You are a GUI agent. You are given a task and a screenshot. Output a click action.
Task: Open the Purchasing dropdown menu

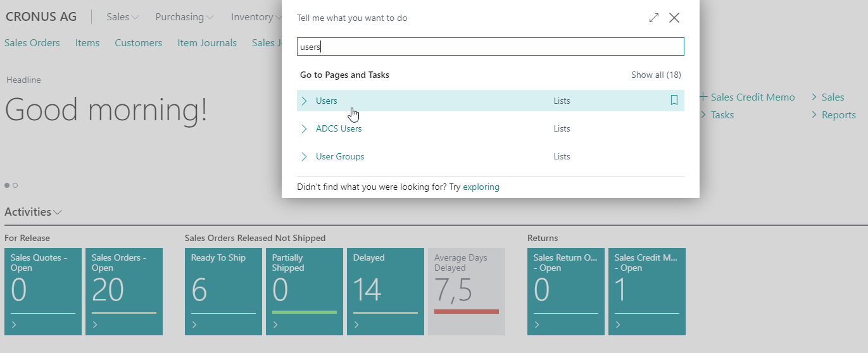[x=184, y=17]
